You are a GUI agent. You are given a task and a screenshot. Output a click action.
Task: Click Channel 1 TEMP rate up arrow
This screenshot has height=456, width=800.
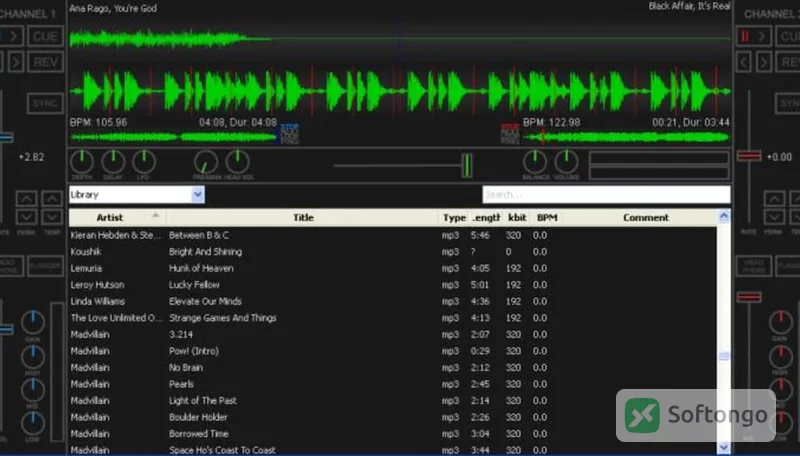(x=52, y=198)
